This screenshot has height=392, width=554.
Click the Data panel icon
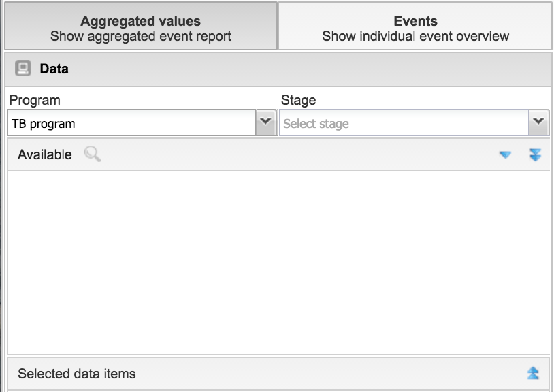23,69
